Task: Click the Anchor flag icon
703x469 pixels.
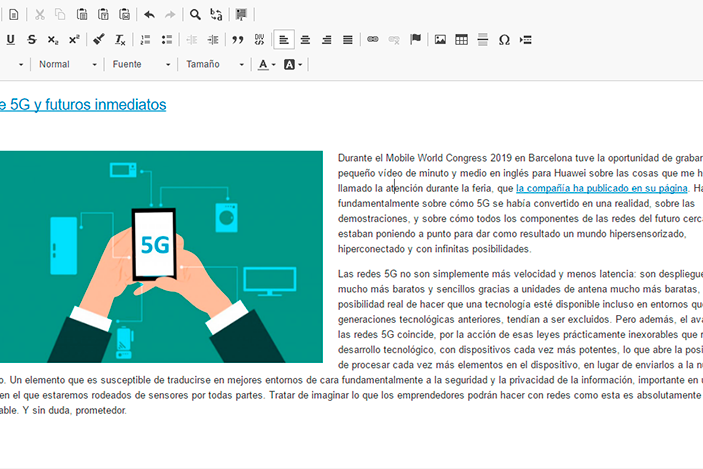Action: click(415, 40)
